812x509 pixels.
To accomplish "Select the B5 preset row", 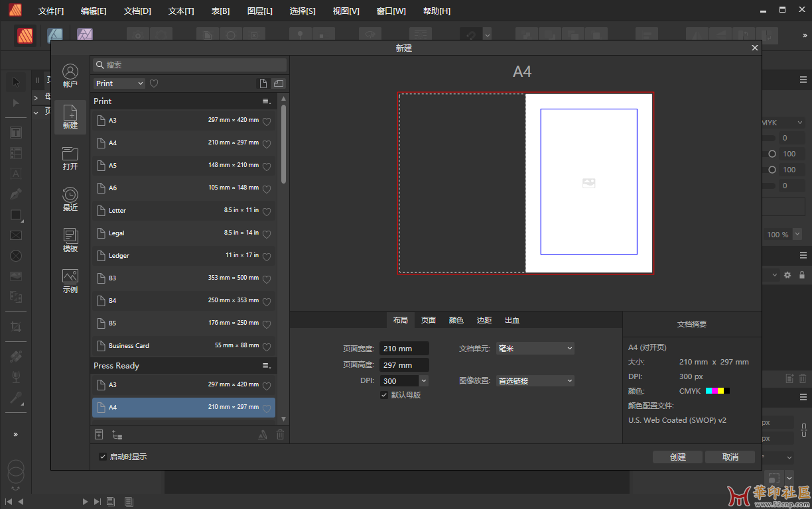I will (184, 323).
